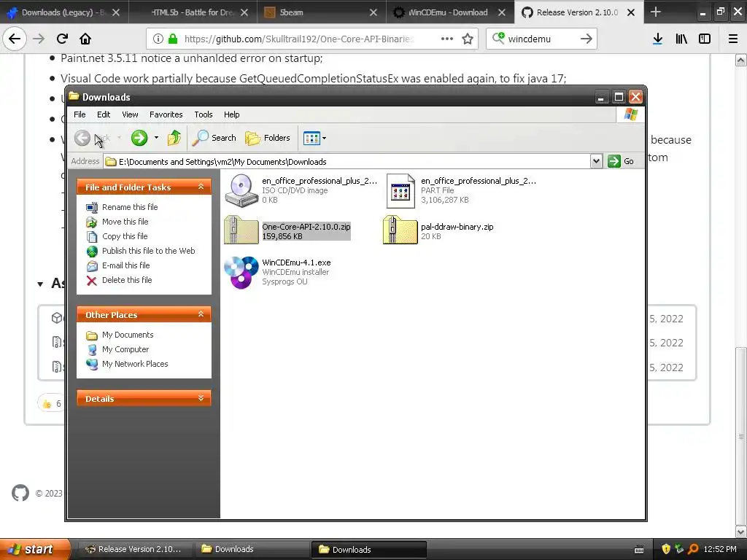Click the site info icon in URL bar
The image size is (747, 560).
tap(158, 39)
